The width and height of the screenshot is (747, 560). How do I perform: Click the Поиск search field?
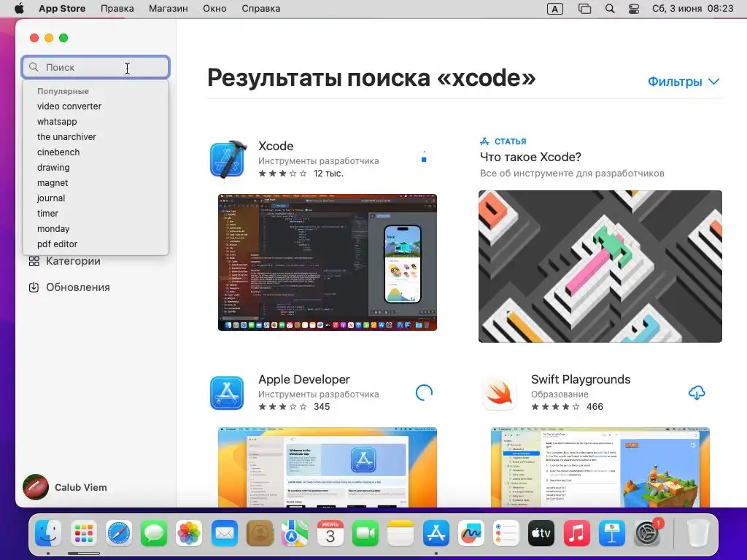[x=96, y=67]
